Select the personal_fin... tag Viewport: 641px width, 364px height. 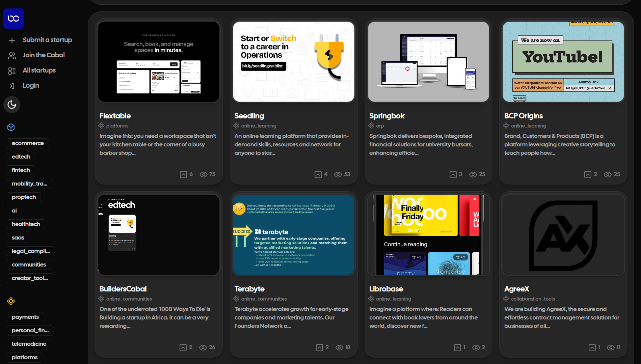click(x=30, y=330)
